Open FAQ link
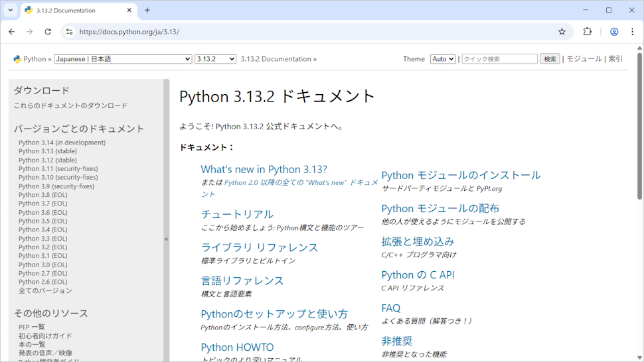The image size is (644, 362). click(x=390, y=308)
